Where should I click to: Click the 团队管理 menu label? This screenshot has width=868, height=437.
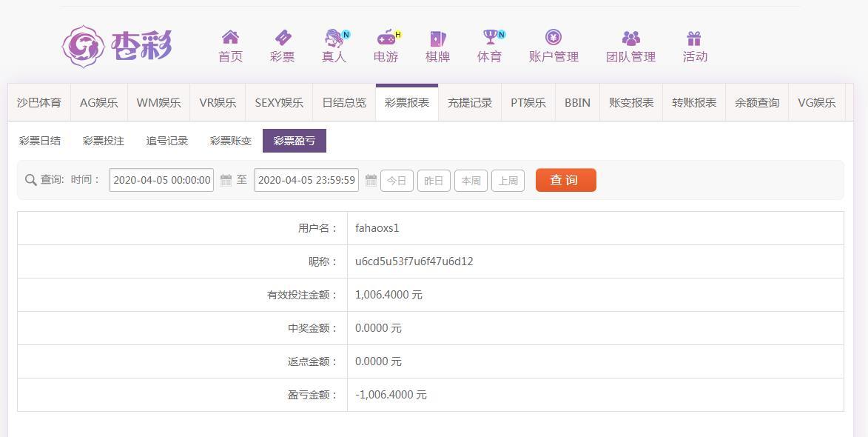click(x=630, y=56)
